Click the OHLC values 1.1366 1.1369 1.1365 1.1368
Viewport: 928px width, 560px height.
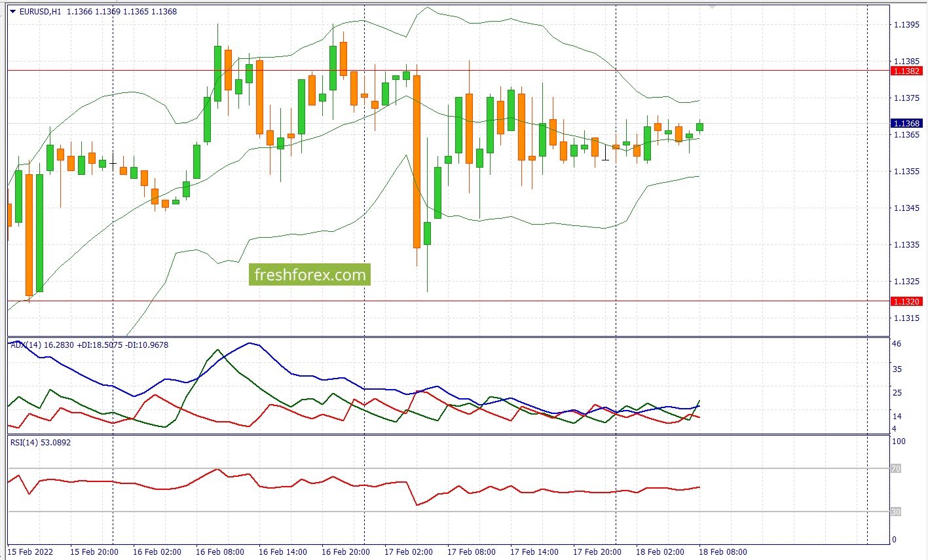tap(122, 11)
